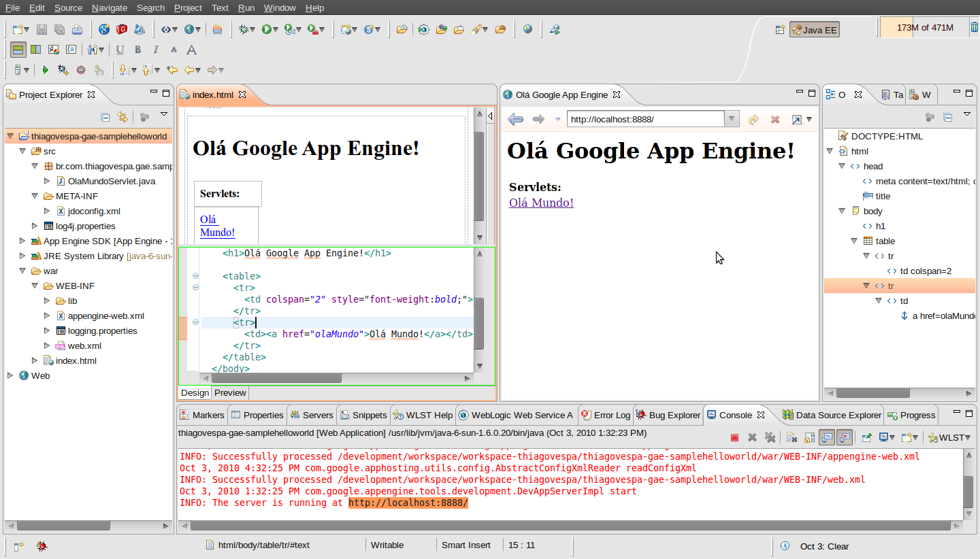Screen dimensions: 980x559
Task: Click the Pin Console icon
Action: [867, 437]
